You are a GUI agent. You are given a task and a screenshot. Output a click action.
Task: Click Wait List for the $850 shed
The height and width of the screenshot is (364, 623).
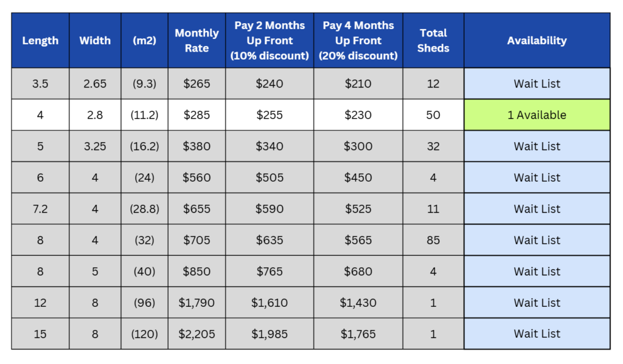(537, 272)
